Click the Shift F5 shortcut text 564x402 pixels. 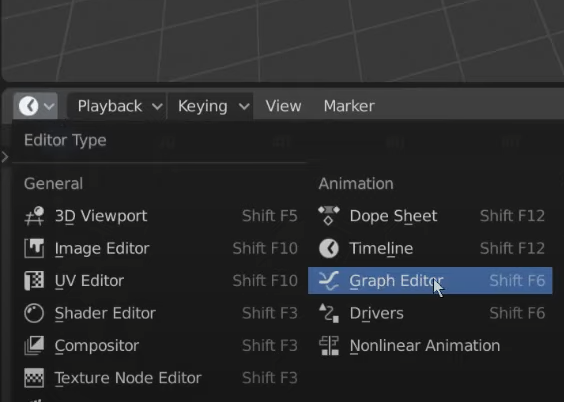click(270, 216)
